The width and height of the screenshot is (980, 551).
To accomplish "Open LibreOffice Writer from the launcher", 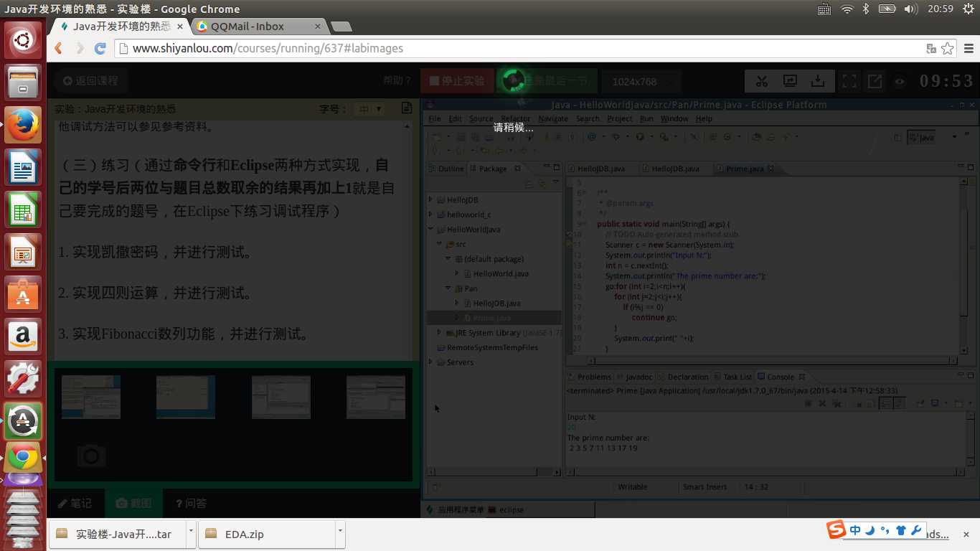I will (x=23, y=169).
